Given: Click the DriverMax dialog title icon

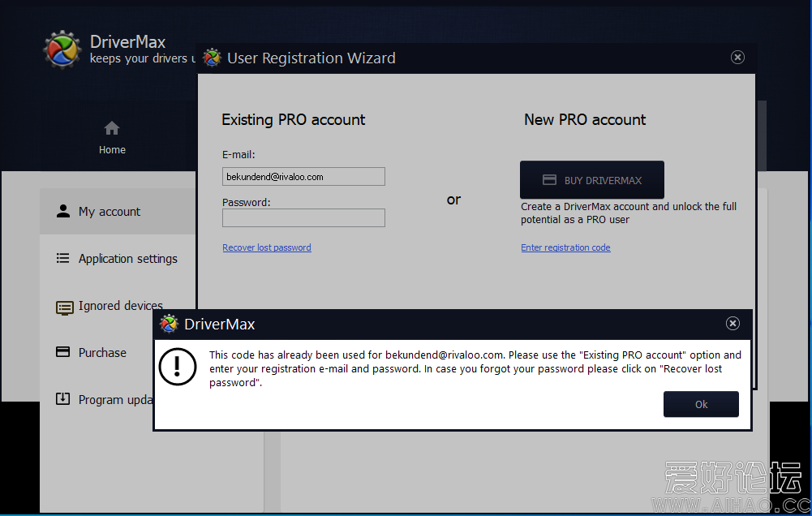Looking at the screenshot, I should pyautogui.click(x=169, y=324).
